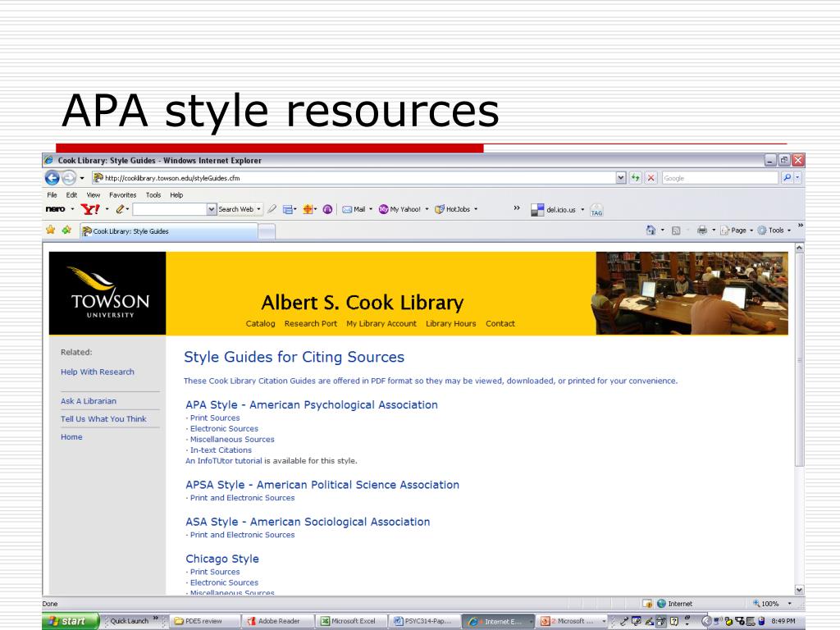Viewport: 840px width, 630px height.
Task: Click the browser Forward arrow
Action: point(69,178)
